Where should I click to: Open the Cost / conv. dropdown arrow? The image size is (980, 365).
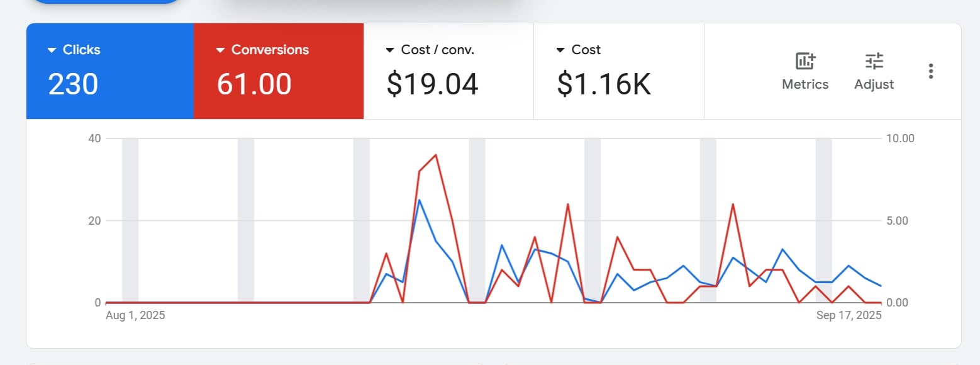point(391,50)
